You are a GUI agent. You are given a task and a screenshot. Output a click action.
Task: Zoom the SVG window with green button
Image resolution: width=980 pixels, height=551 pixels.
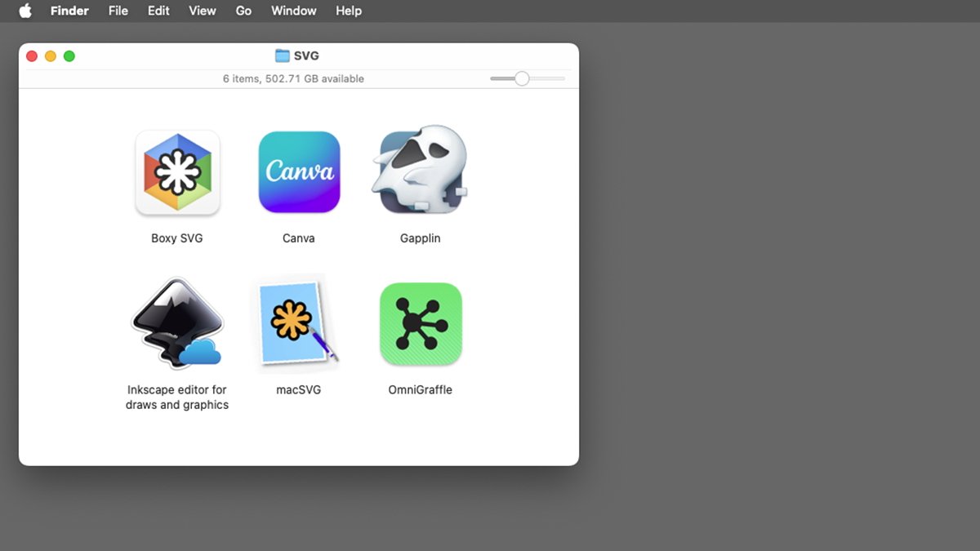point(69,56)
